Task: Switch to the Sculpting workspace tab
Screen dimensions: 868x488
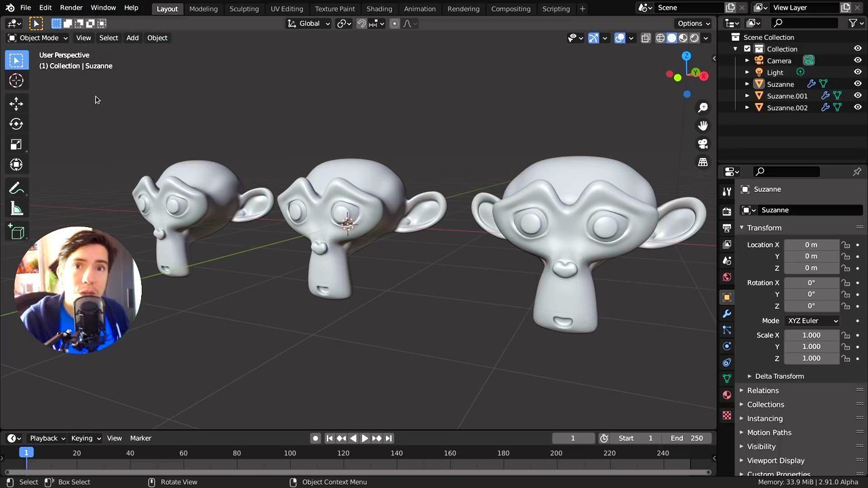Action: point(243,9)
